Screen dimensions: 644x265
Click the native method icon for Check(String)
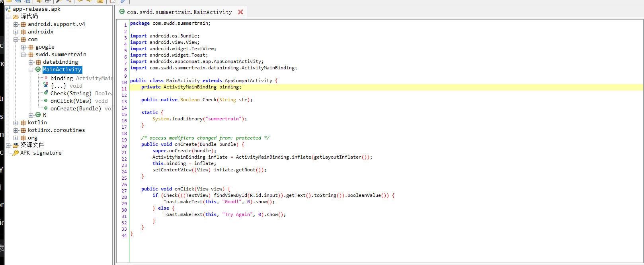tap(46, 93)
